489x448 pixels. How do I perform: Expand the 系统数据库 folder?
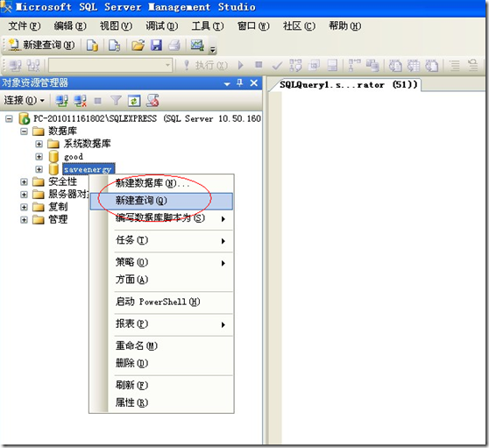click(x=39, y=144)
